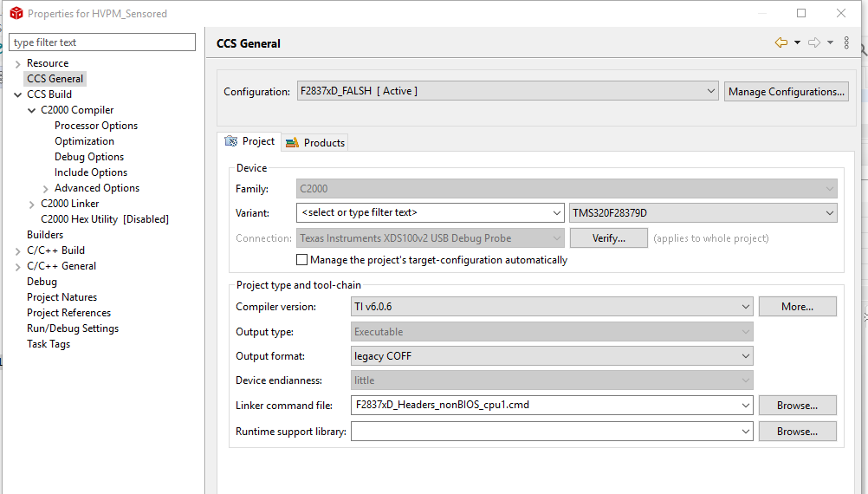Click the type filter text field
868x494 pixels.
coord(103,42)
